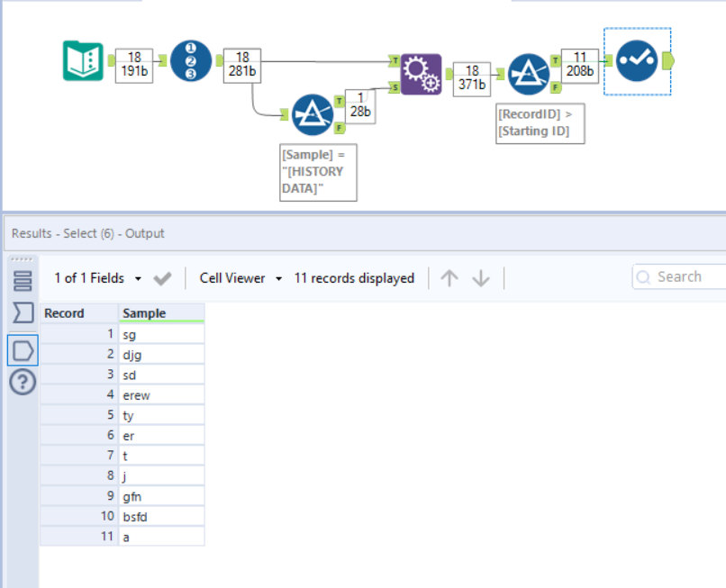The width and height of the screenshot is (726, 588).
Task: Click inside the Search box in Results
Action: pyautogui.click(x=685, y=276)
